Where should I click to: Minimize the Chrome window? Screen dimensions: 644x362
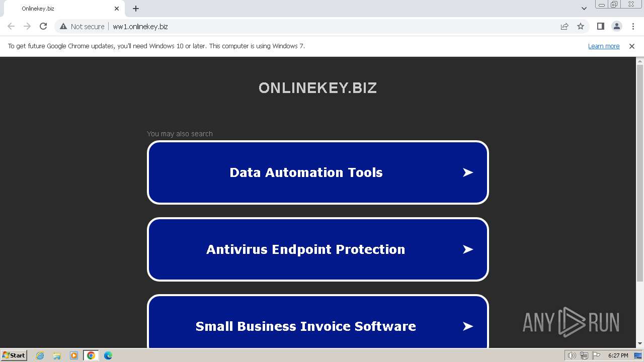(x=602, y=5)
